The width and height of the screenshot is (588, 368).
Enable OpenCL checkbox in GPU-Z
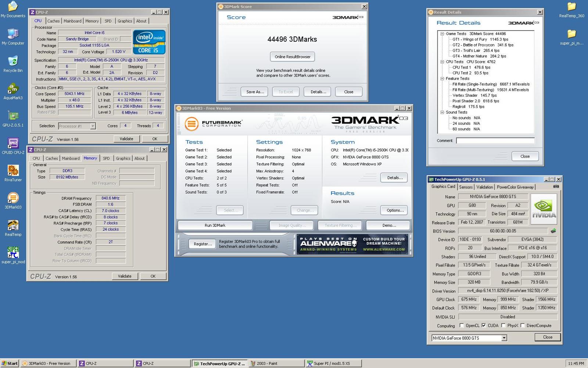tap(462, 325)
